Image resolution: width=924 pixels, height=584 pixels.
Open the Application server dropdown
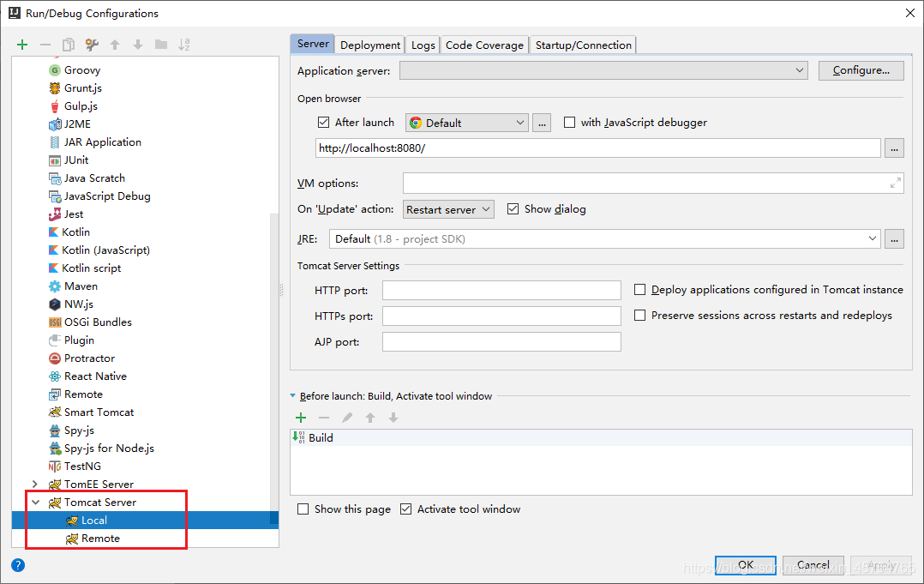click(604, 70)
